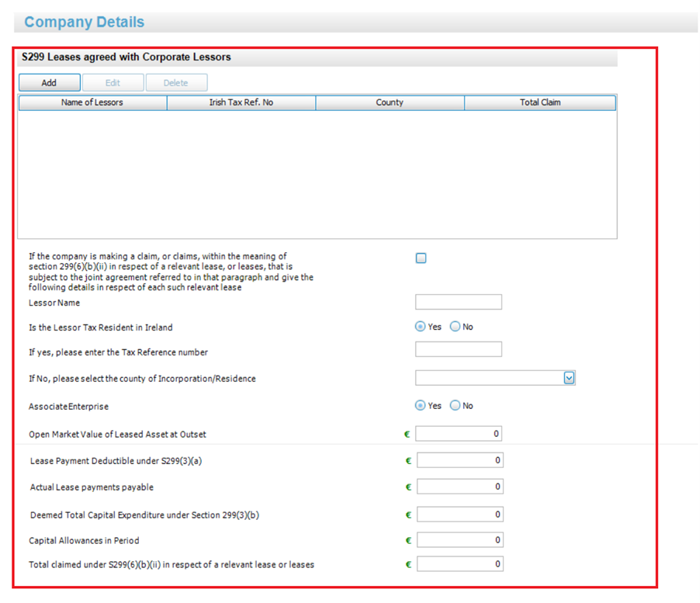This screenshot has height=603, width=700.
Task: Click the Actual Lease payments payable field
Action: pos(460,487)
